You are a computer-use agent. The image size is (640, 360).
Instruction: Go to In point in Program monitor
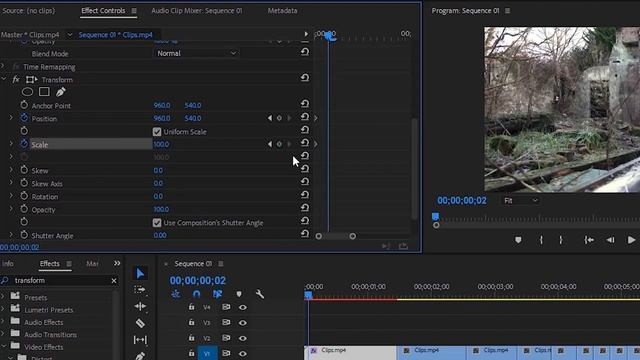589,240
